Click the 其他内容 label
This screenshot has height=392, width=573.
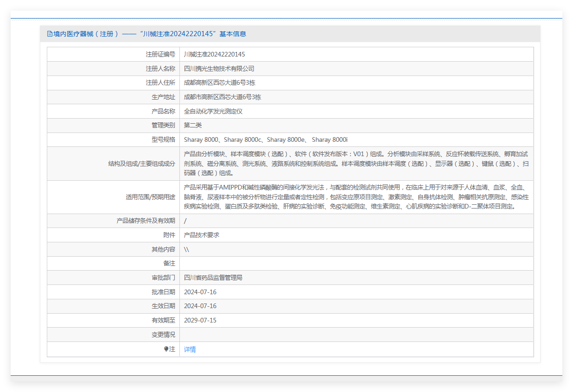(164, 249)
